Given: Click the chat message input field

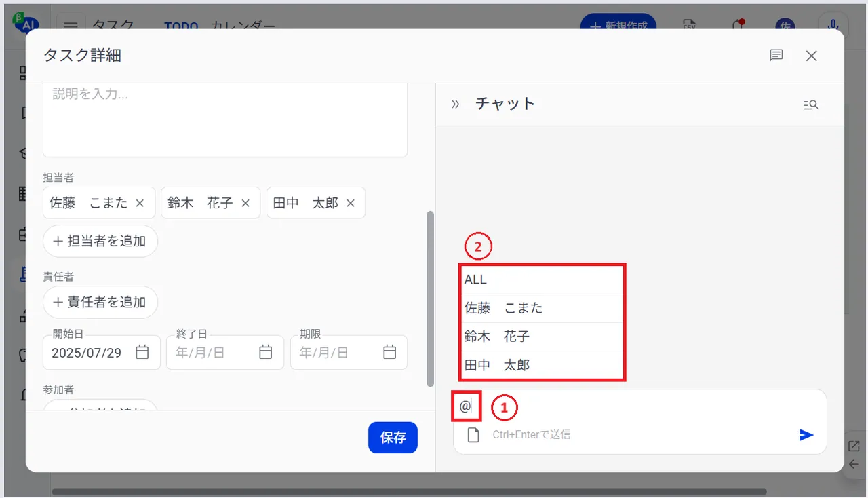Looking at the screenshot, I should pyautogui.click(x=639, y=407).
